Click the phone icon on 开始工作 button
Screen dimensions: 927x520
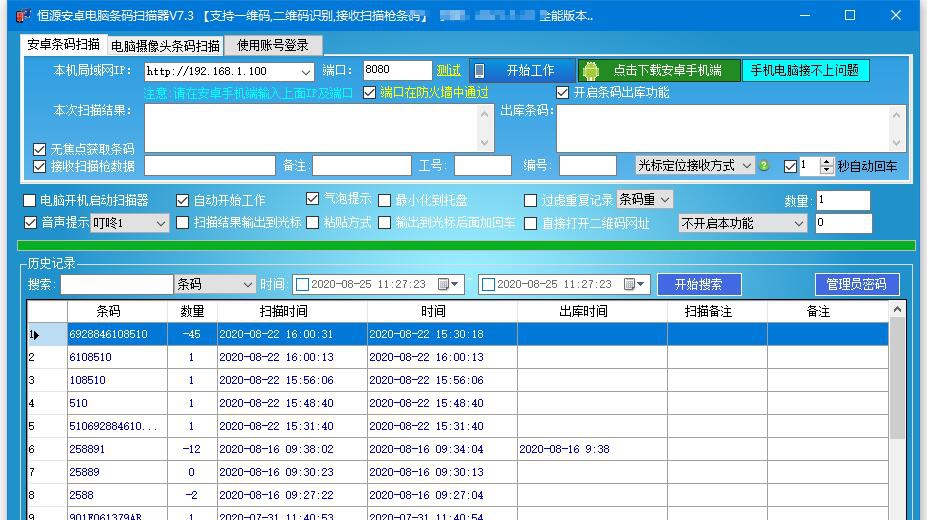pos(479,71)
